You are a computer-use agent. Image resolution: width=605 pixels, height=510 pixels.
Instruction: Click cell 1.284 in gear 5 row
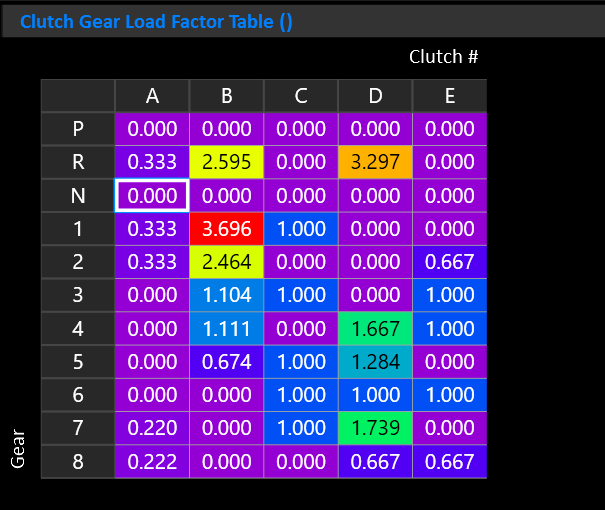(x=375, y=362)
